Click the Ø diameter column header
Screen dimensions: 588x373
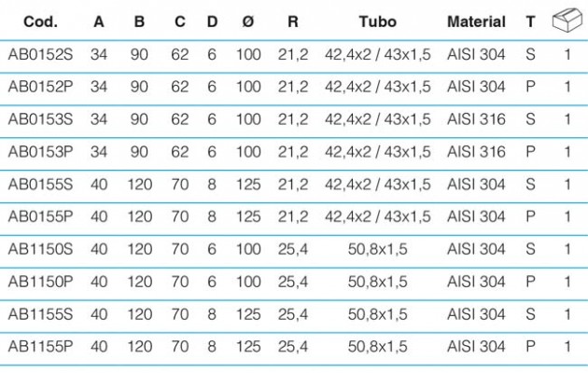tap(248, 21)
